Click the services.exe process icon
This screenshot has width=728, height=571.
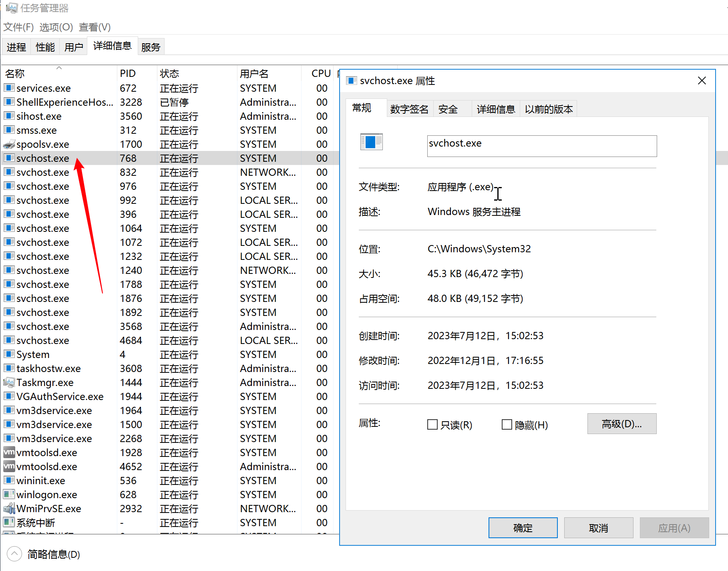[9, 88]
